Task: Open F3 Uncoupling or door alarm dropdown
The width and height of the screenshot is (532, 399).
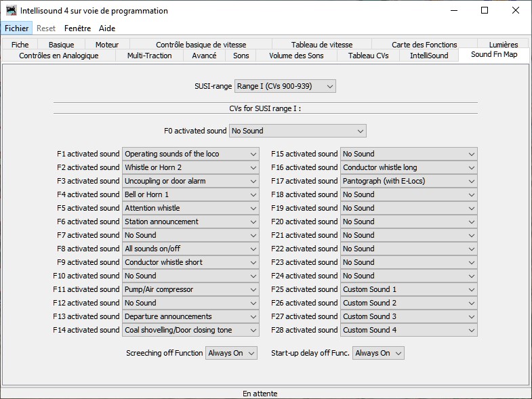Action: coord(190,181)
